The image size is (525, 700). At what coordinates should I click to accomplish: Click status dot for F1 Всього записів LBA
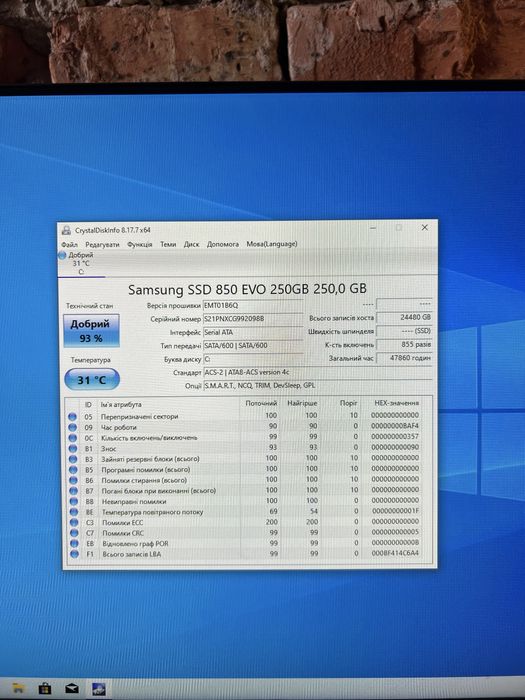(74, 554)
